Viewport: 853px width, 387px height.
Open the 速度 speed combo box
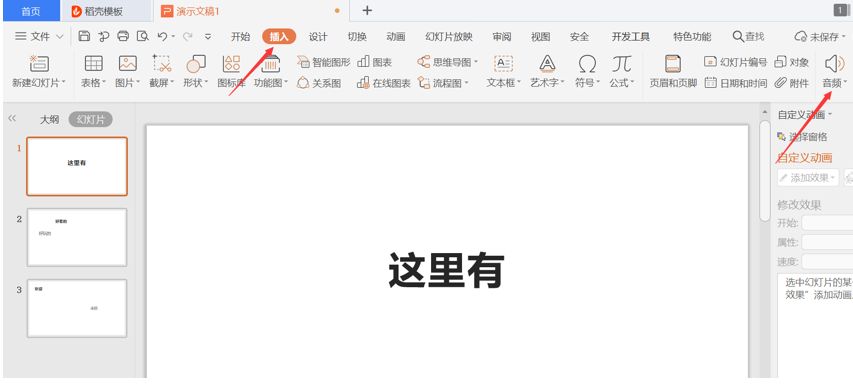(x=827, y=262)
